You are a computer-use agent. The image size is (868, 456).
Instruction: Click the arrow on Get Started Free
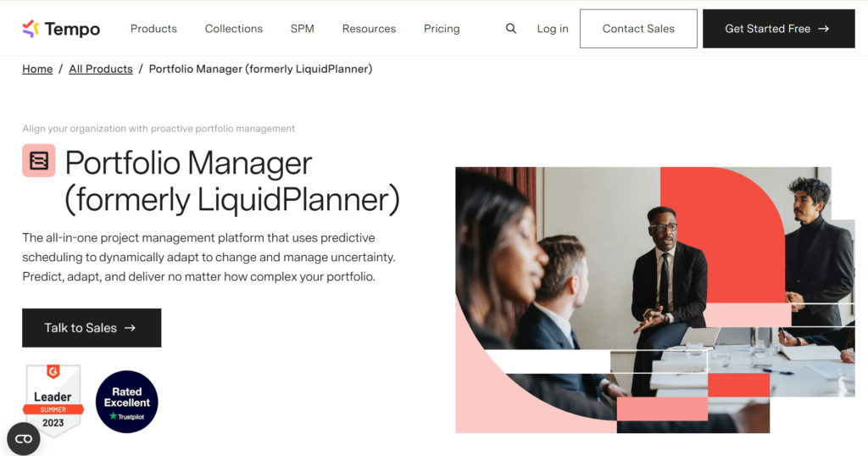[x=824, y=28]
